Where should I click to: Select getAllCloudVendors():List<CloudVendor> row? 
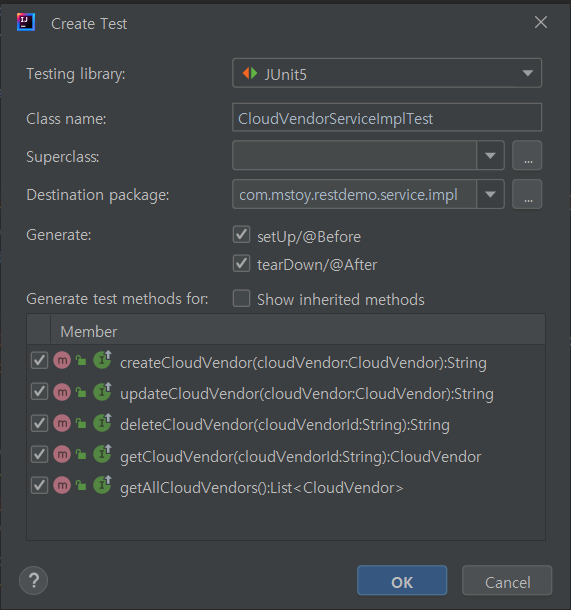click(x=286, y=486)
